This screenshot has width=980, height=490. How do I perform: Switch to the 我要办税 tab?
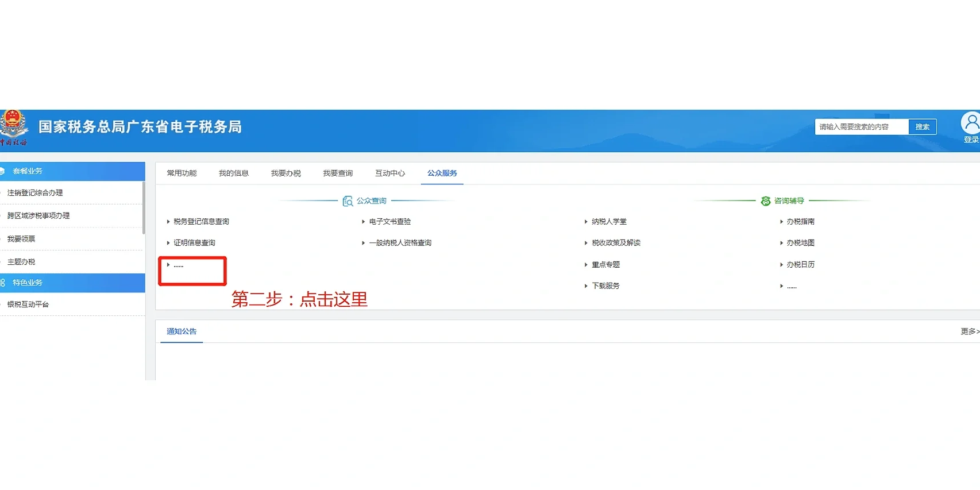point(286,173)
